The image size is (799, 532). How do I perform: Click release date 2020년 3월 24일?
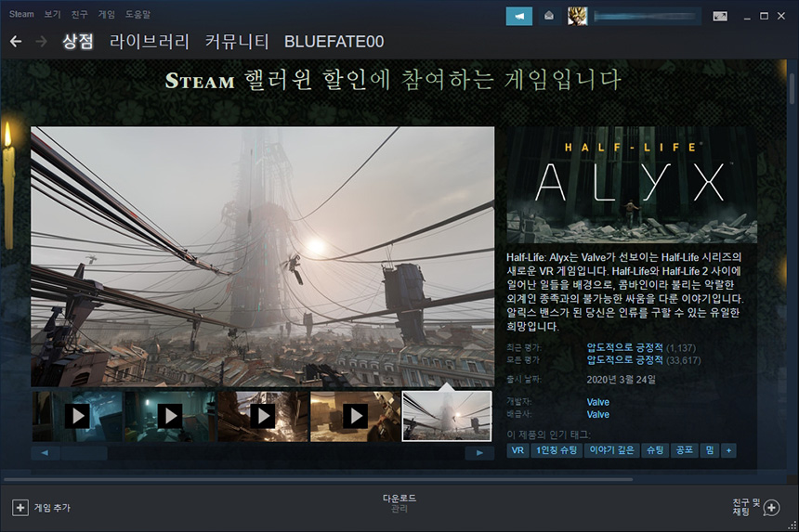pos(622,380)
